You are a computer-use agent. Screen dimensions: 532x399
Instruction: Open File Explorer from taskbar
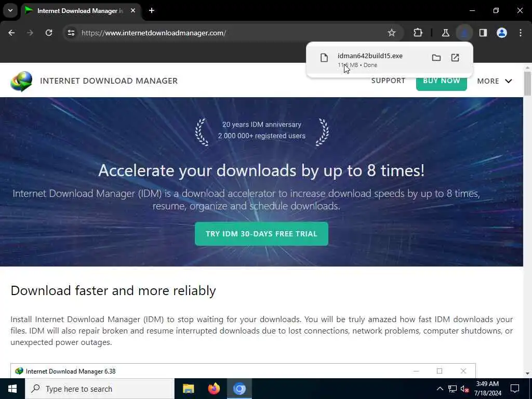click(x=188, y=389)
